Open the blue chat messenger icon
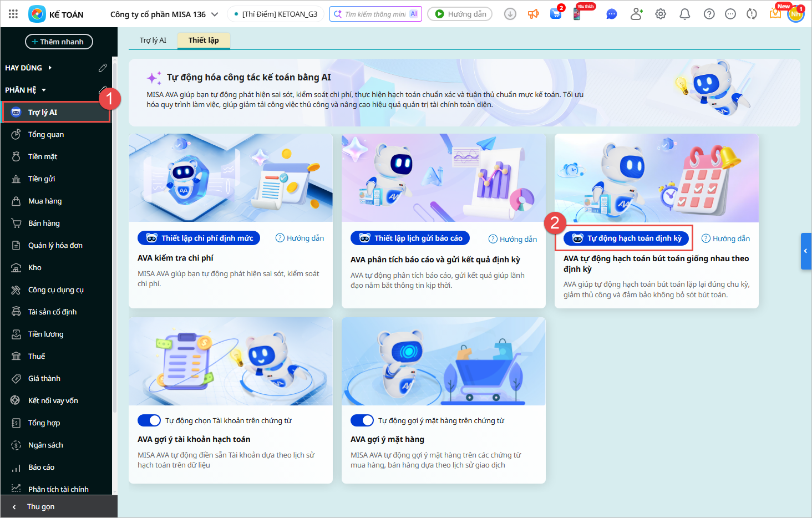 (x=612, y=14)
